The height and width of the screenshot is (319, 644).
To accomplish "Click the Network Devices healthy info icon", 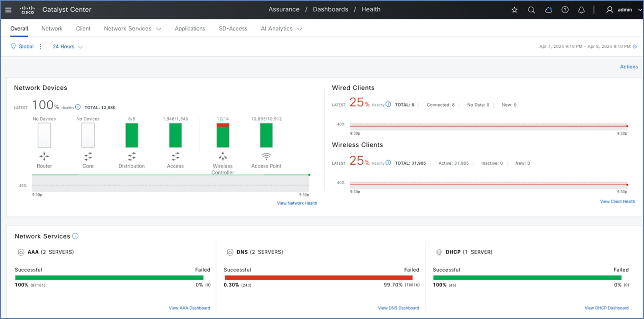I will pyautogui.click(x=78, y=107).
